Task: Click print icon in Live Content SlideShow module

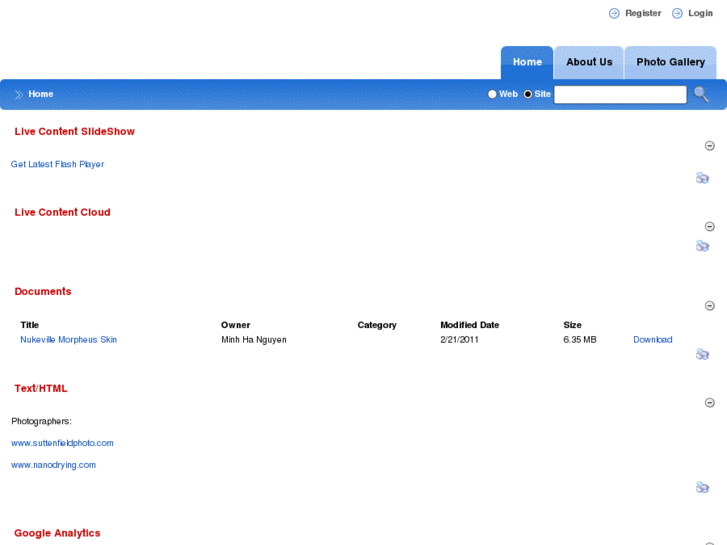Action: [702, 178]
